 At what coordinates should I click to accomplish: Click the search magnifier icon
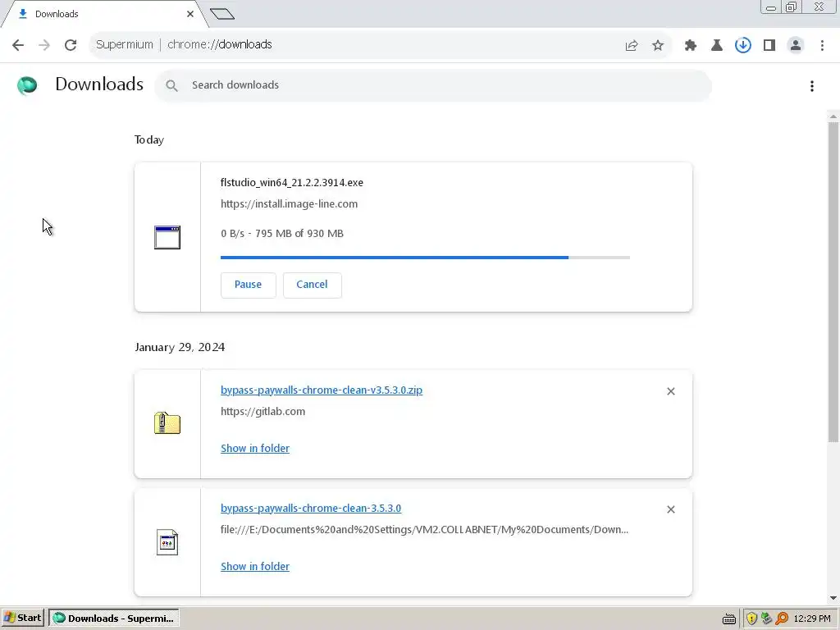(171, 85)
